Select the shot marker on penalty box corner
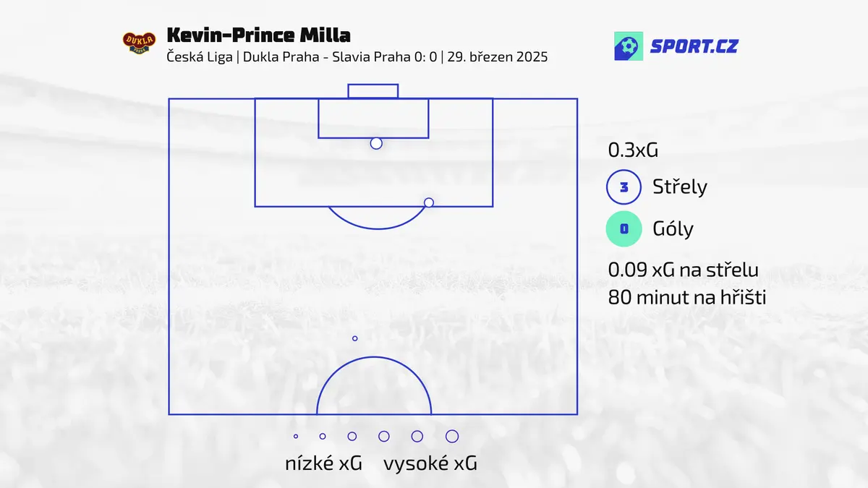The width and height of the screenshot is (868, 488). click(x=429, y=202)
